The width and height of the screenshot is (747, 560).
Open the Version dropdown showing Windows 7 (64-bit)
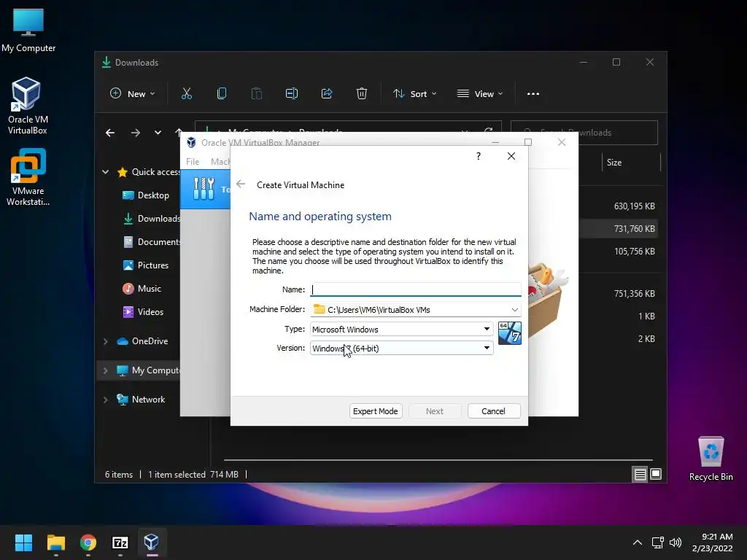tap(402, 348)
